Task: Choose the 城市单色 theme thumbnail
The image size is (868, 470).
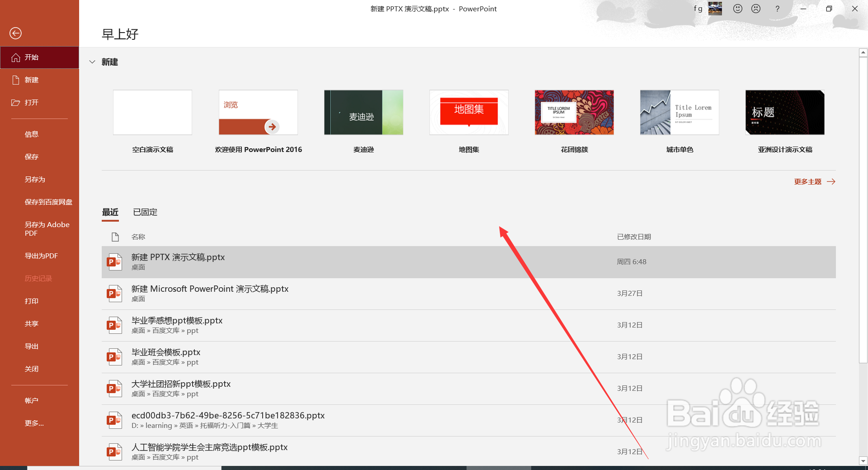Action: pos(679,112)
